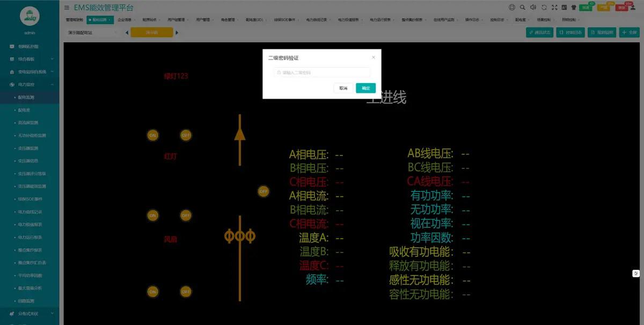
Task: Toggle the ON switch above the 红灯 label
Action: pyautogui.click(x=152, y=135)
